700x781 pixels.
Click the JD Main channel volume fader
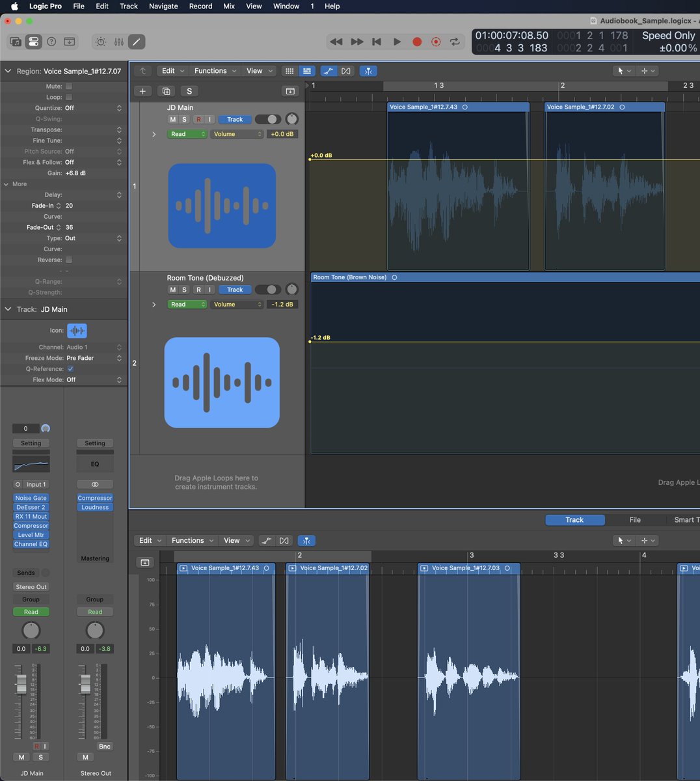[21, 684]
